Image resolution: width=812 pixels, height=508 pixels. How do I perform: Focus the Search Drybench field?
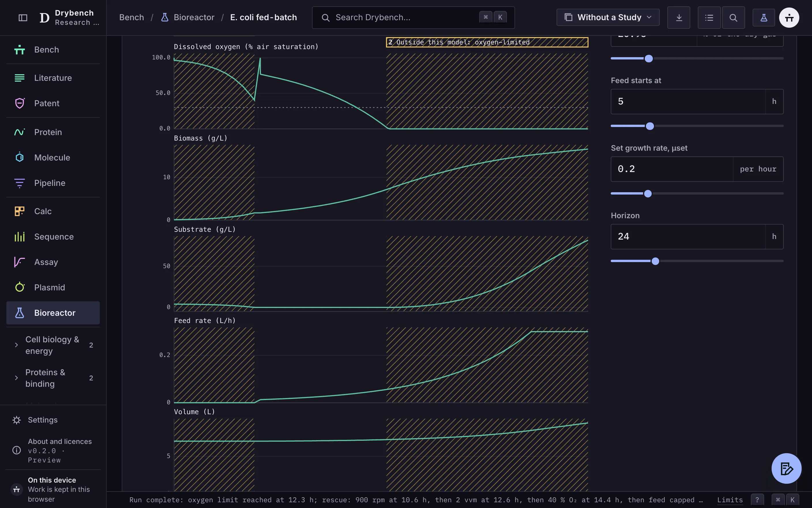[413, 18]
